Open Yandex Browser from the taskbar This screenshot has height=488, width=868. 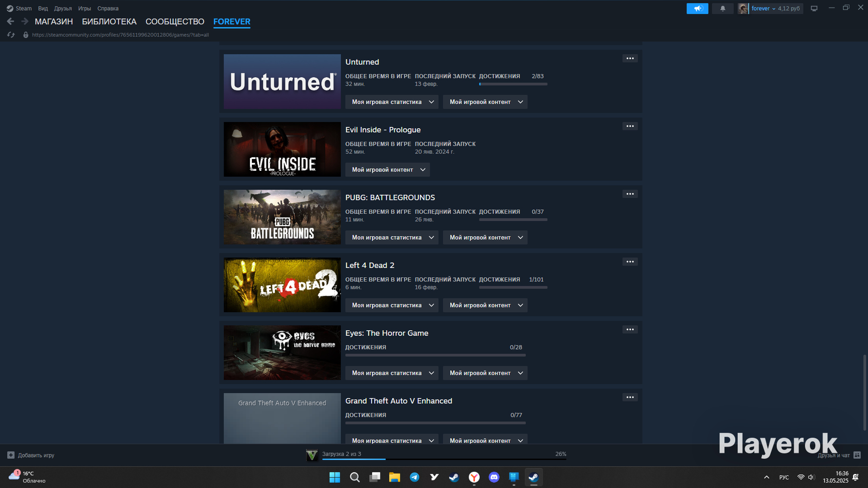coord(474,477)
